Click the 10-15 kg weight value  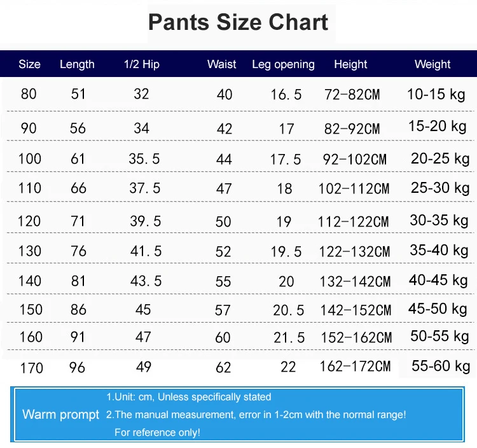click(436, 94)
